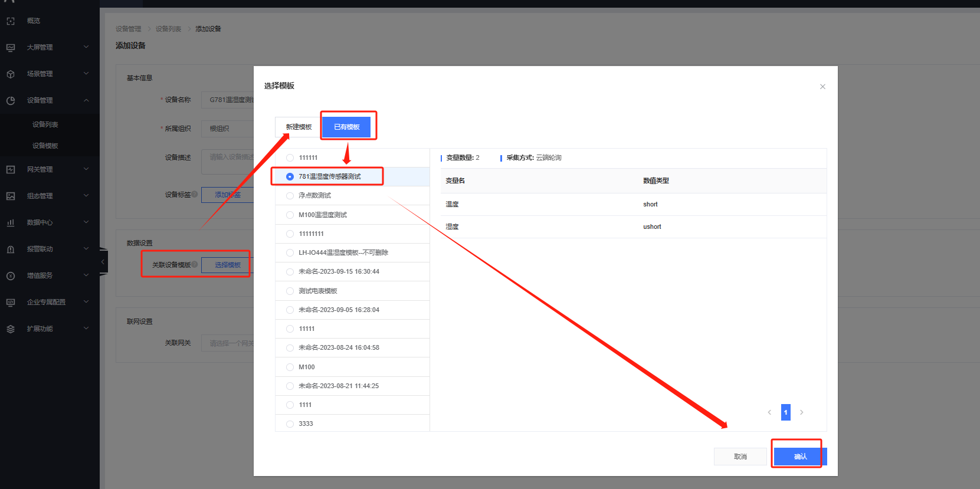
Task: Go to next page in pagination
Action: click(x=801, y=412)
